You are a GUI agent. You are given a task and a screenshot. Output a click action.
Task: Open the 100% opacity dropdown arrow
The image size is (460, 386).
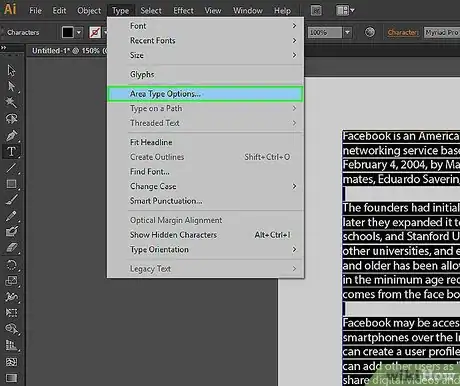pyautogui.click(x=347, y=32)
